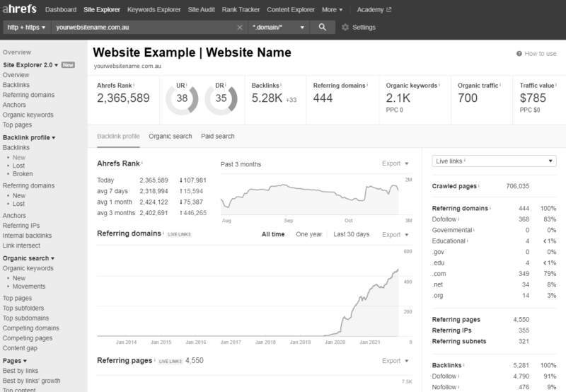Select the Last 30 days chart range
This screenshot has height=392, width=566.
[351, 234]
